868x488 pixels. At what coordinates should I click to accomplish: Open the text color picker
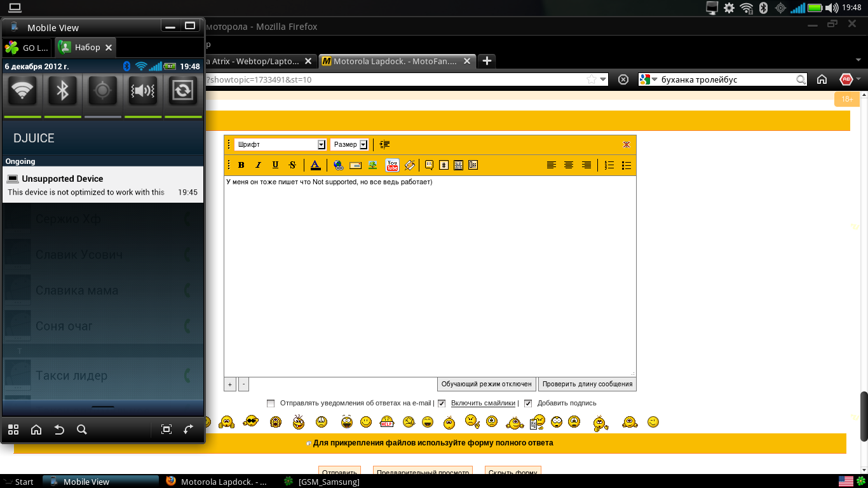tap(315, 165)
